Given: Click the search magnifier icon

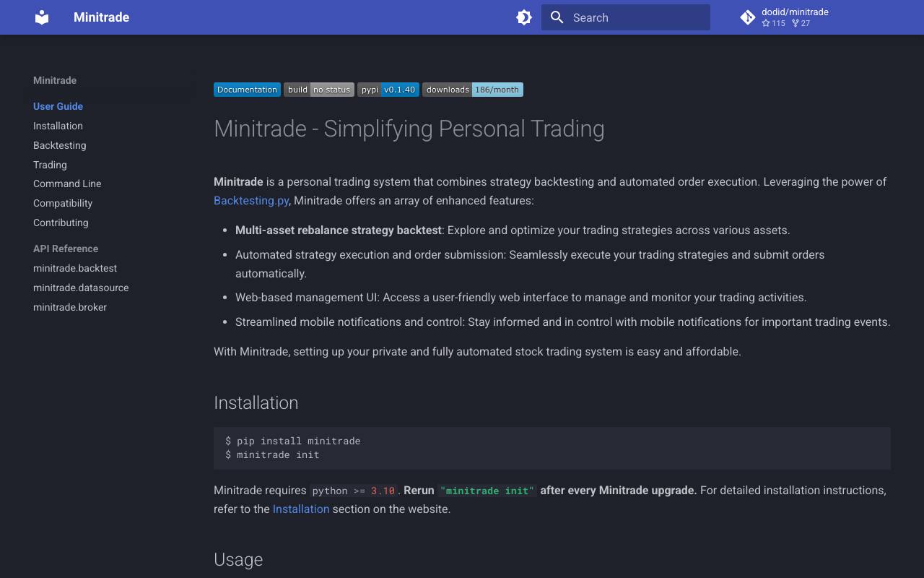Looking at the screenshot, I should coord(557,17).
